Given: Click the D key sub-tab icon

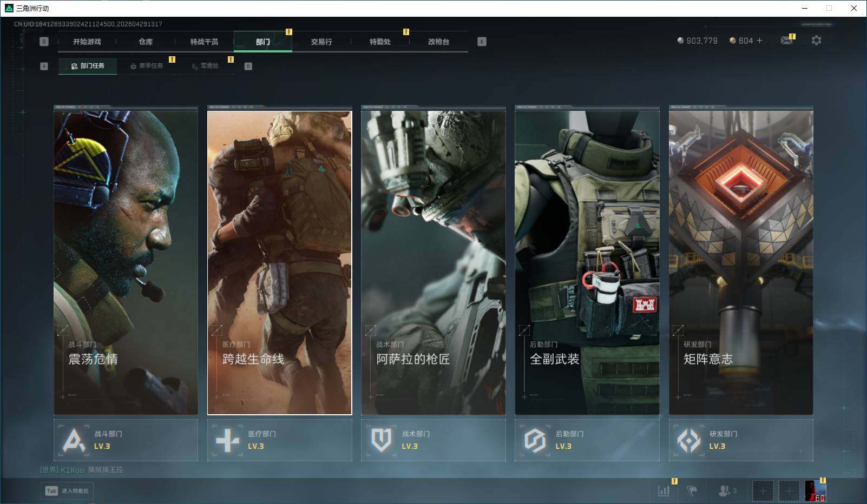Looking at the screenshot, I should point(248,66).
